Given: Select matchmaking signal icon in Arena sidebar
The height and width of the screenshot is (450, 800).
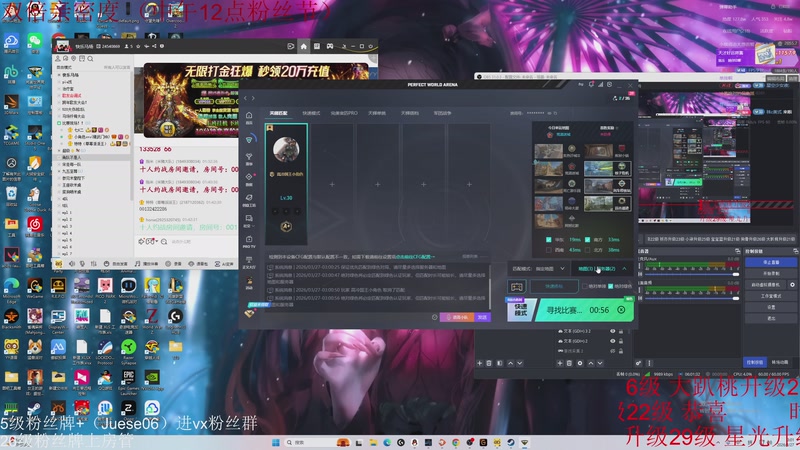Looking at the screenshot, I should [x=249, y=139].
